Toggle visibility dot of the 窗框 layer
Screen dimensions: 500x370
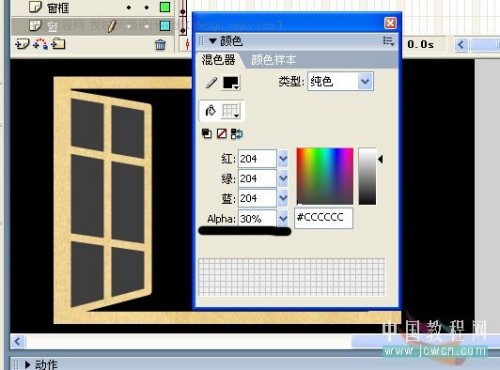(x=129, y=7)
